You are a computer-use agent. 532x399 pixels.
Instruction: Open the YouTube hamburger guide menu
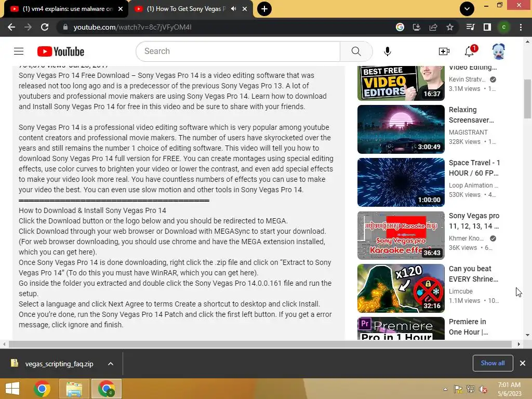tap(19, 51)
